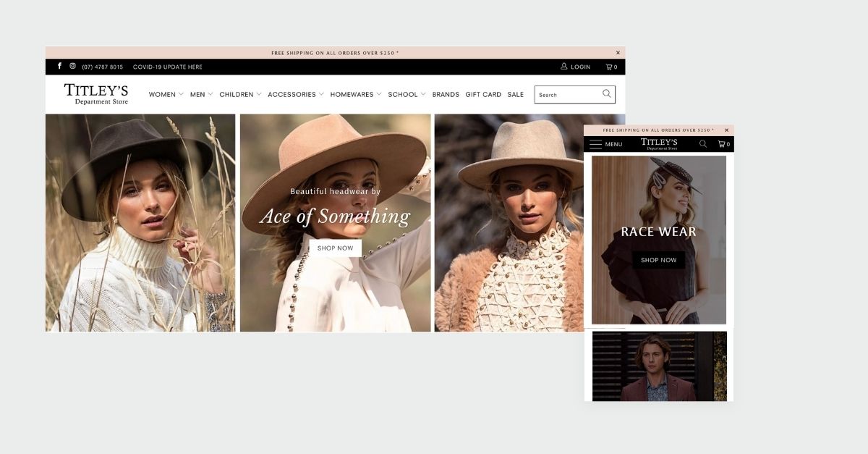Click the RACE WEAR heading text
The width and height of the screenshot is (868, 454).
point(659,232)
